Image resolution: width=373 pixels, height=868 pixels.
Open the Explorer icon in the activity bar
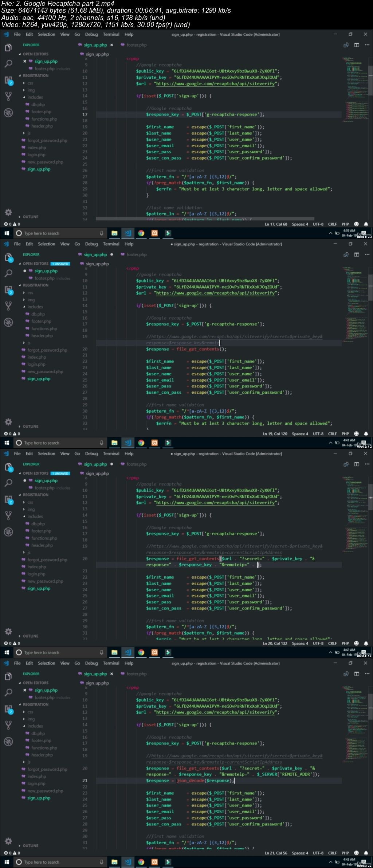[x=8, y=48]
